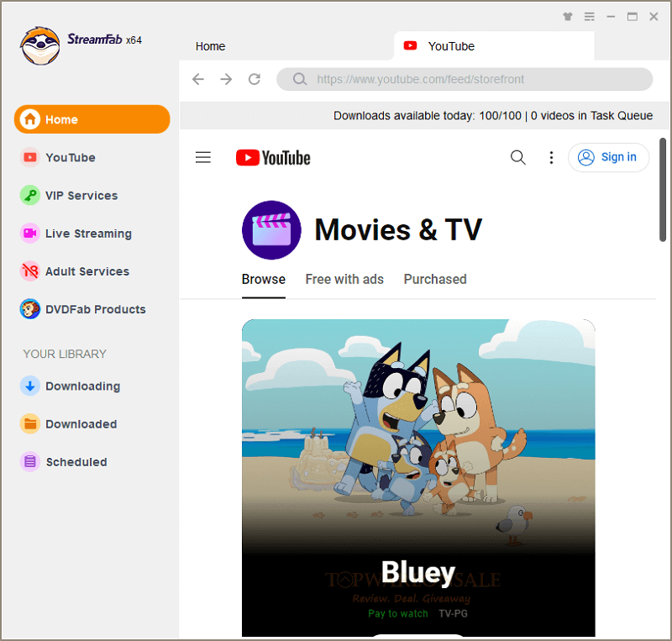The height and width of the screenshot is (641, 672).
Task: Minimize the StreamFab window
Action: [x=611, y=17]
